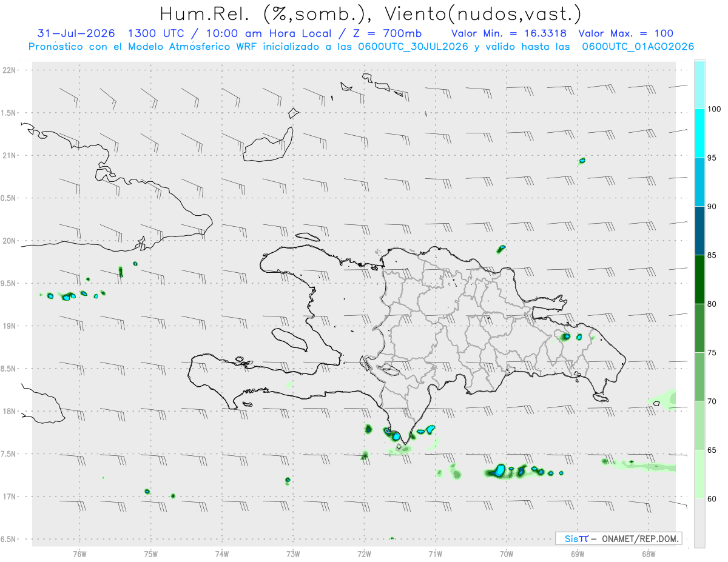Viewport: 728px width, 562px height.
Task: Select the dark green 80–85 colorbar swatch
Action: point(699,279)
